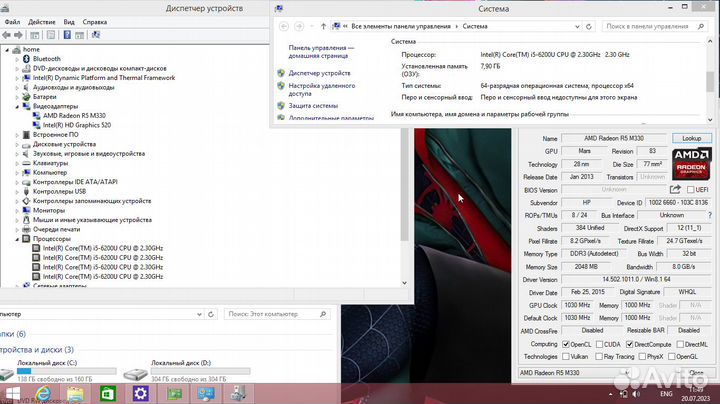Expand the Контроллеры USB category
The image size is (720, 404).
[x=17, y=191]
